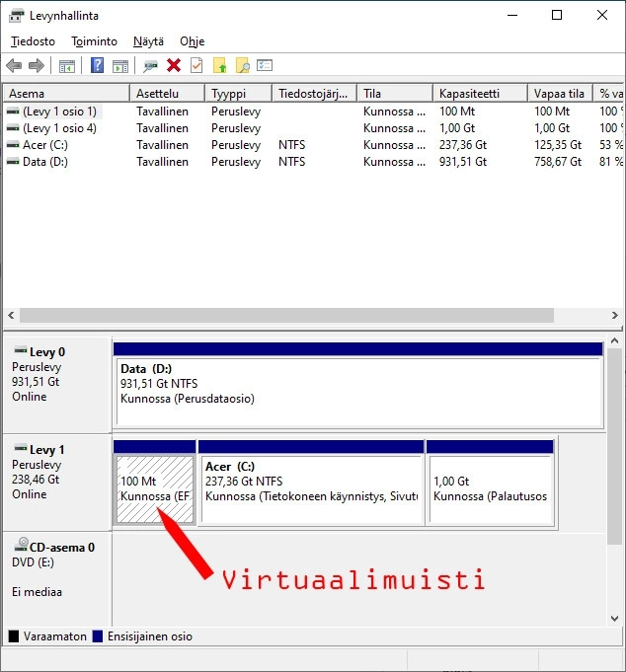Click the Back arrow in the toolbar
The height and width of the screenshot is (672, 626).
(x=14, y=66)
